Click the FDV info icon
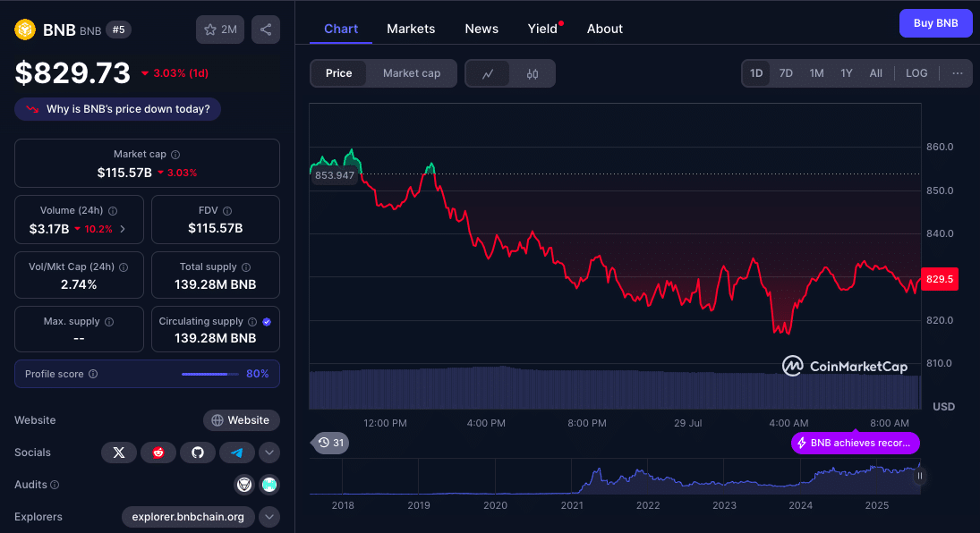Viewport: 980px width, 533px height. pyautogui.click(x=227, y=211)
